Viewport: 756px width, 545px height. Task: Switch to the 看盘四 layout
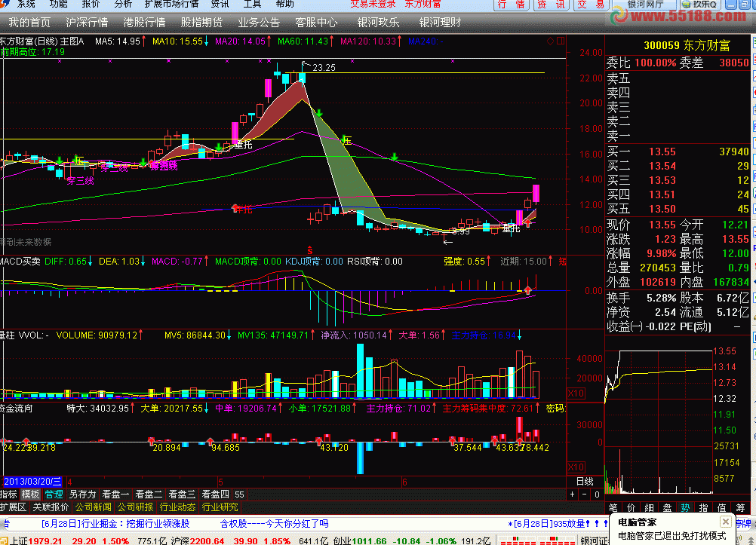[215, 494]
